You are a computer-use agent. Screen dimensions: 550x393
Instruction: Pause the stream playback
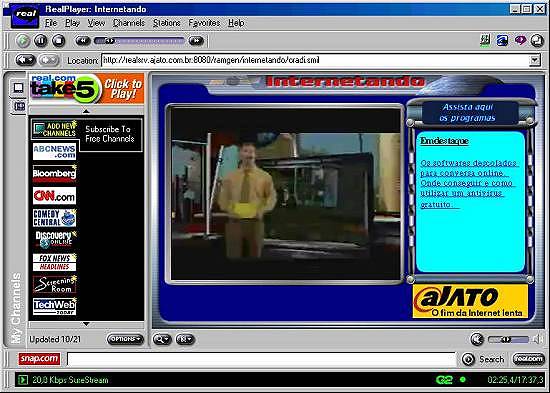click(x=41, y=41)
